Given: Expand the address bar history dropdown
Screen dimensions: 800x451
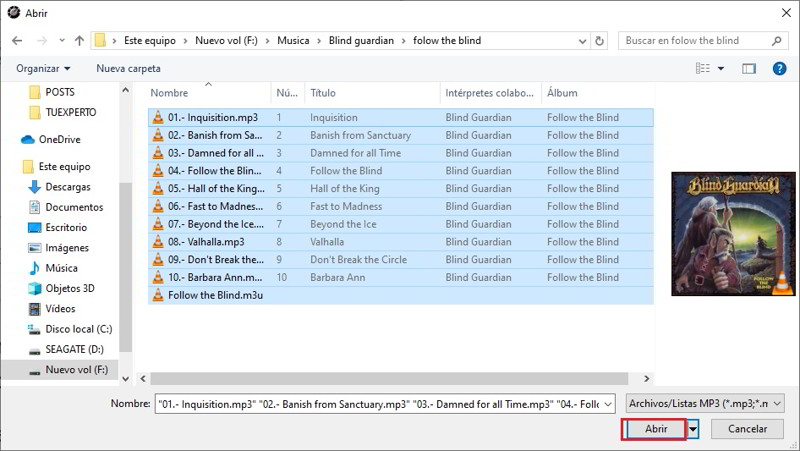Looking at the screenshot, I should 580,41.
